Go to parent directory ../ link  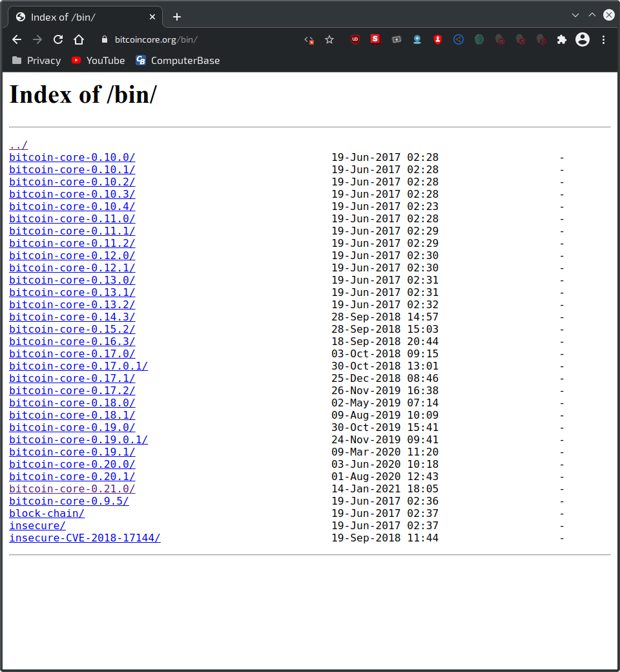point(19,145)
